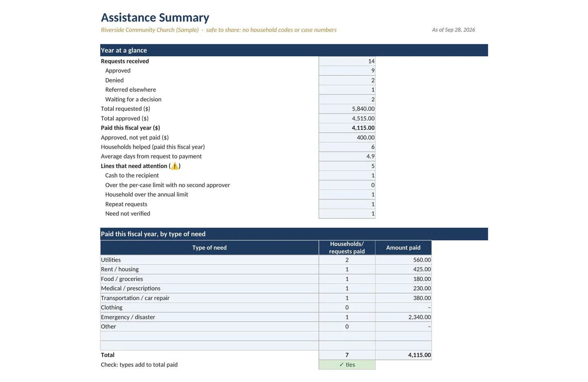Select the 'Households/ requests paid' column header

click(347, 248)
